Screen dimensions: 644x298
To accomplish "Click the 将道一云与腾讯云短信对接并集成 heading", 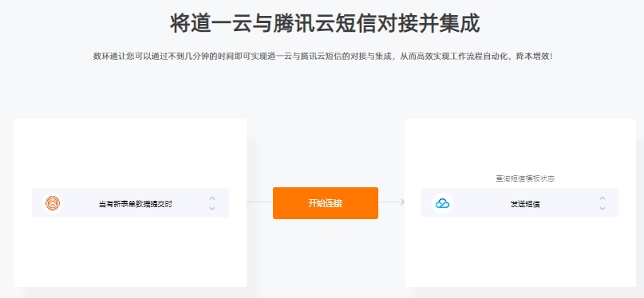I will tap(326, 23).
